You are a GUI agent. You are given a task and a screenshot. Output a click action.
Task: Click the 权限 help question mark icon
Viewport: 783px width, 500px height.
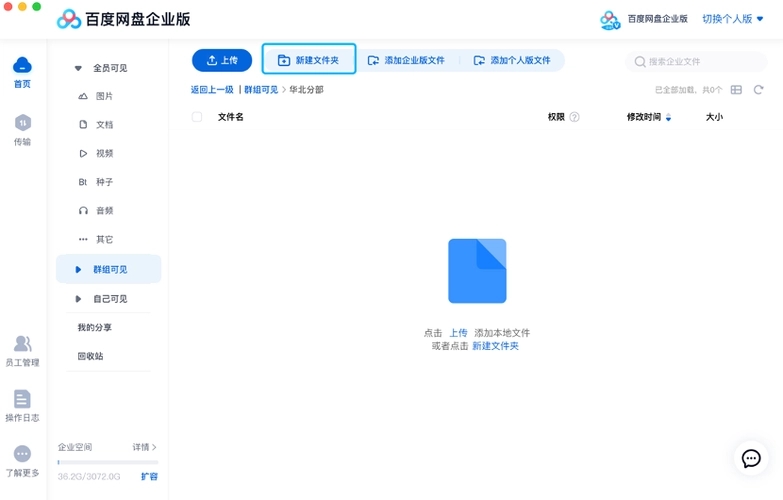click(x=574, y=117)
